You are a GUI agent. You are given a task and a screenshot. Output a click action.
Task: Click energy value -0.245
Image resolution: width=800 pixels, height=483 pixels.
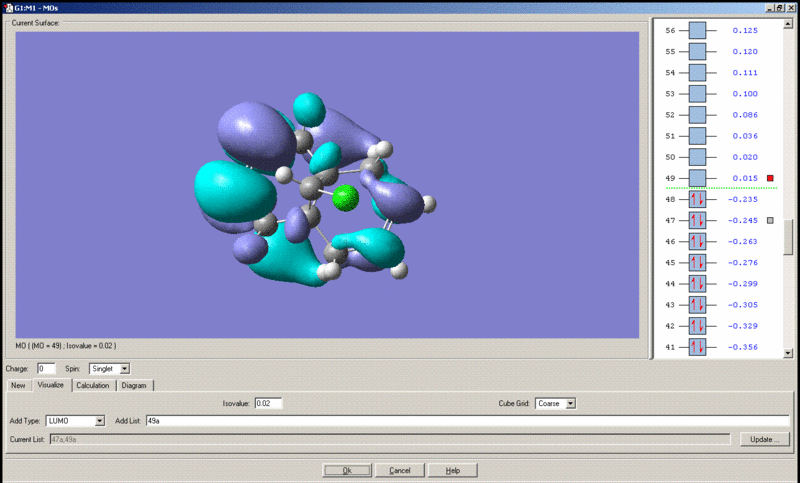point(743,220)
